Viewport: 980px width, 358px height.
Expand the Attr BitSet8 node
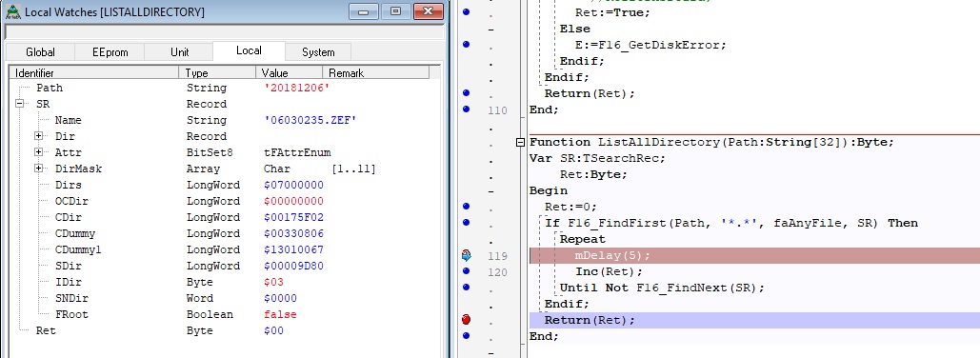pyautogui.click(x=39, y=152)
